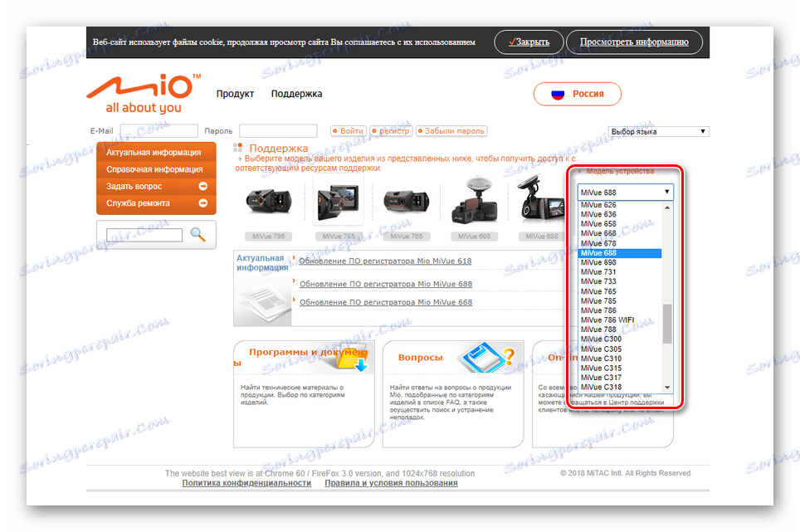Screen dimensions: 800x532
Task: Click the orange squares icon next to Поддержка heading
Action: [x=240, y=147]
